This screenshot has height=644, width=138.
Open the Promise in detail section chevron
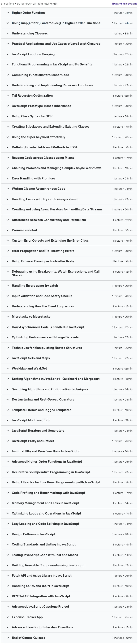(x=7, y=230)
